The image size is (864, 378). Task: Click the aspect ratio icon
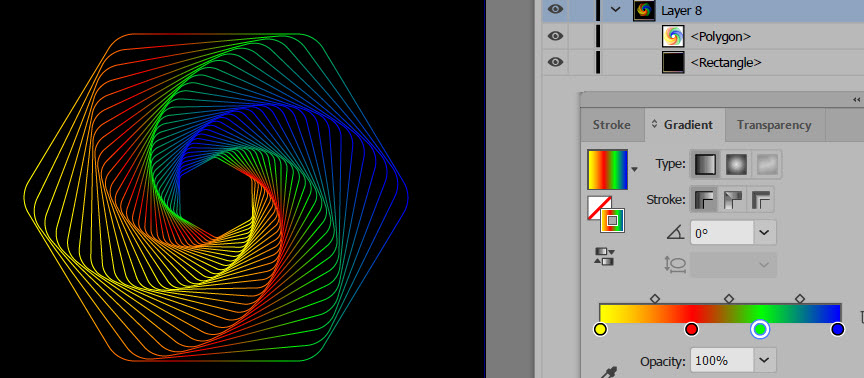pos(675,264)
